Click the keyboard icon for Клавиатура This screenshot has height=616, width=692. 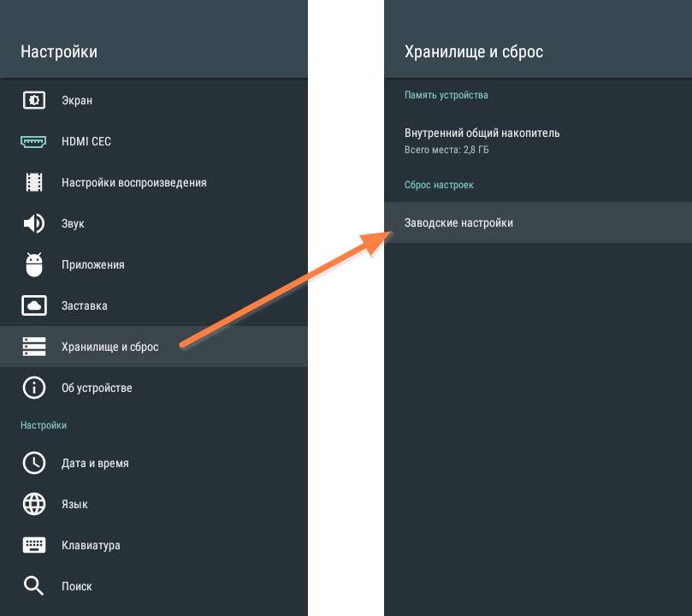34,545
